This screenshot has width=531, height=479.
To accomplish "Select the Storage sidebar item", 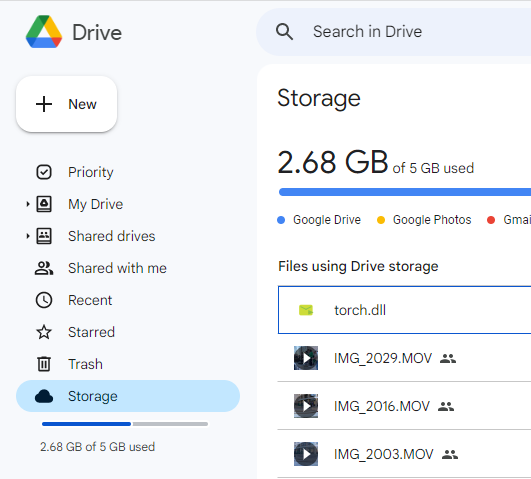I will pos(128,396).
